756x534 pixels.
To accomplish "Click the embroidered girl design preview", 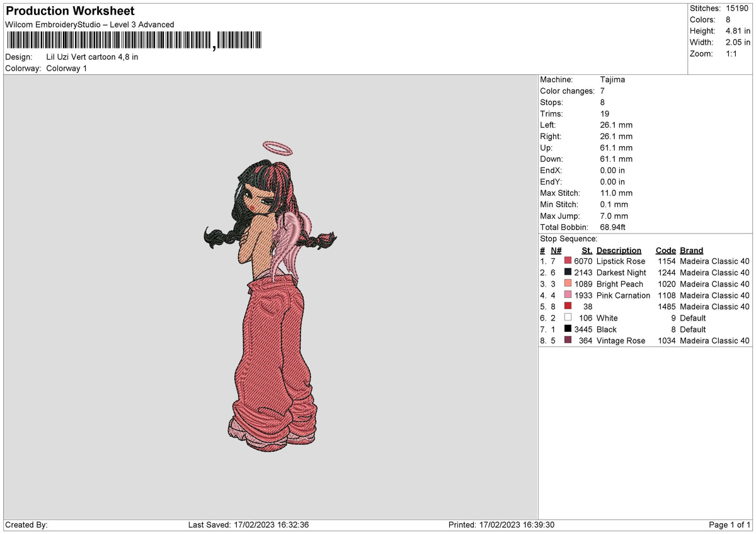I will pyautogui.click(x=271, y=296).
